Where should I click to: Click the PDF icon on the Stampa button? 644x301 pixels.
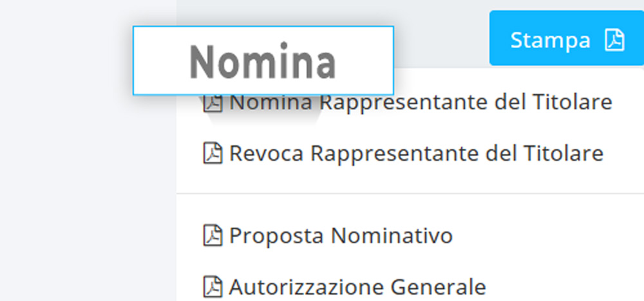614,40
